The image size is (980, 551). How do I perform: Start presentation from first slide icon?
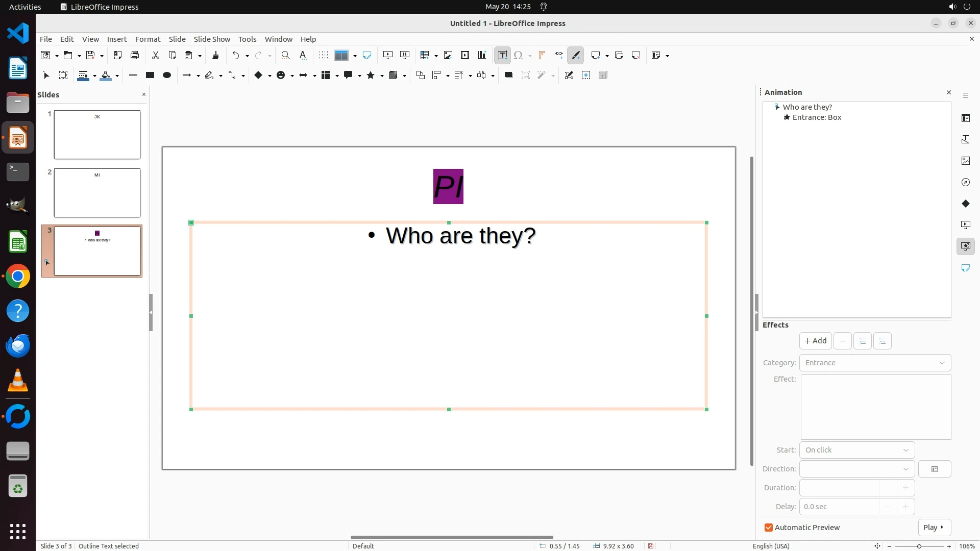(x=387, y=55)
